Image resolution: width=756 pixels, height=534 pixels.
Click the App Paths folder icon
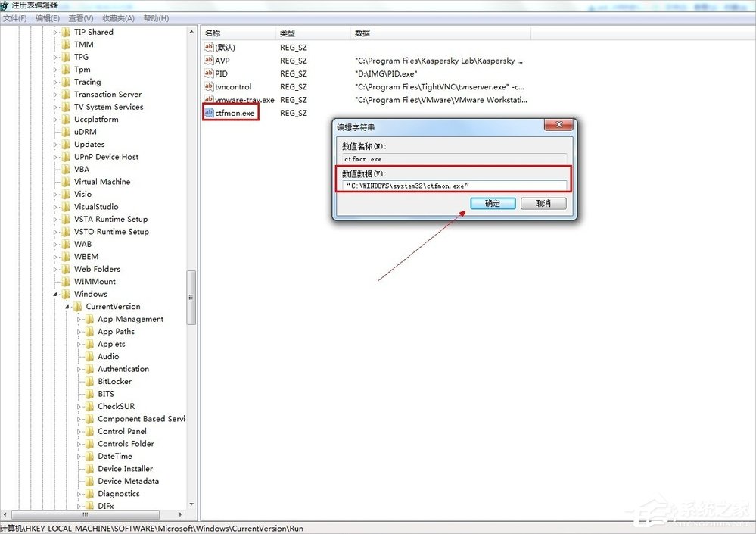point(91,331)
